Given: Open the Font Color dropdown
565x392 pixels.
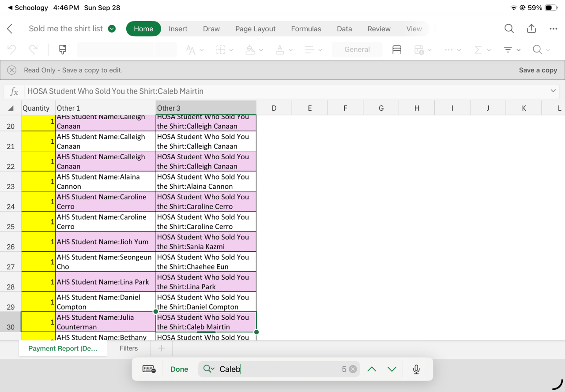Looking at the screenshot, I should [x=284, y=50].
